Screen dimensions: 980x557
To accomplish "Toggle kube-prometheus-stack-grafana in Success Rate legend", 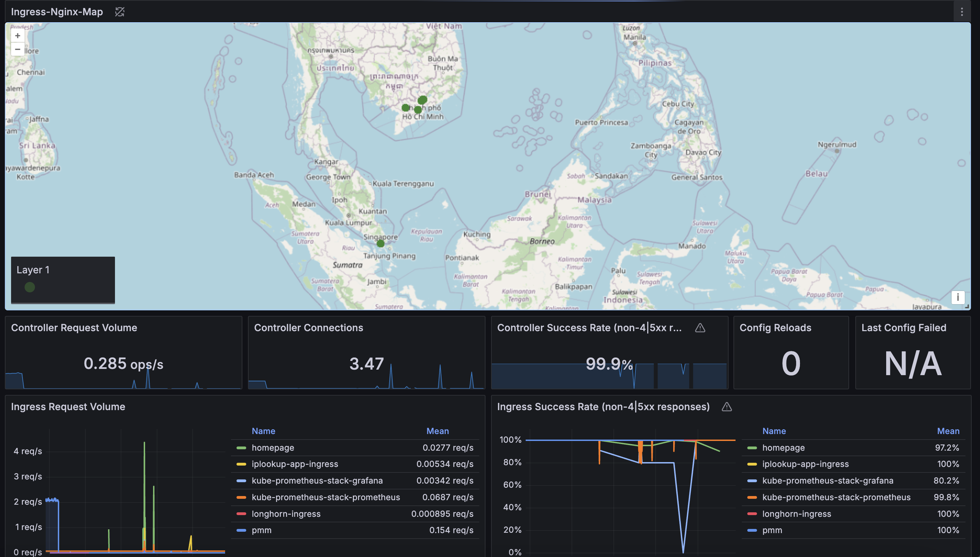I will [827, 480].
